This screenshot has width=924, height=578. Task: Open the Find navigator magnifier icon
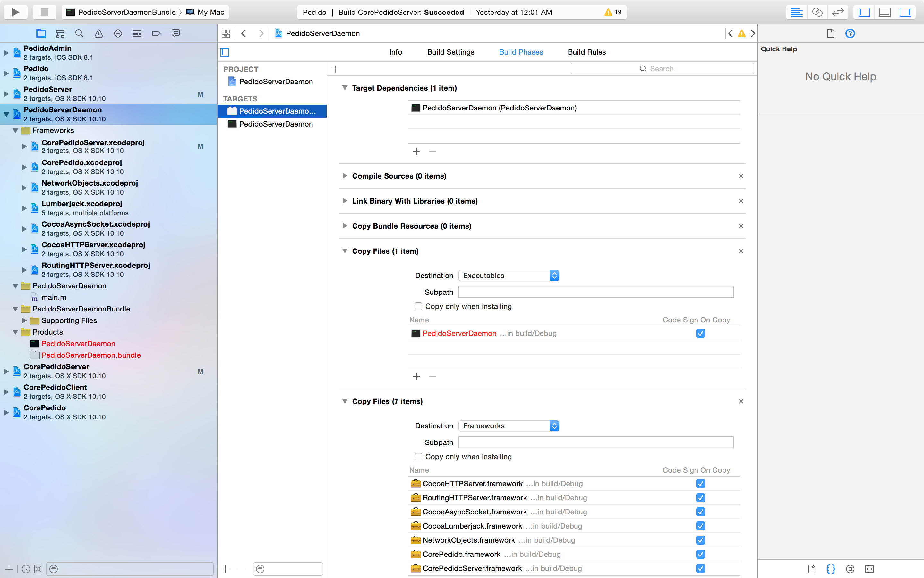[x=80, y=34]
